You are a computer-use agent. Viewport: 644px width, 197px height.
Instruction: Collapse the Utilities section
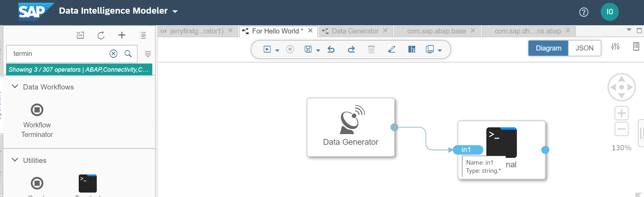15,160
